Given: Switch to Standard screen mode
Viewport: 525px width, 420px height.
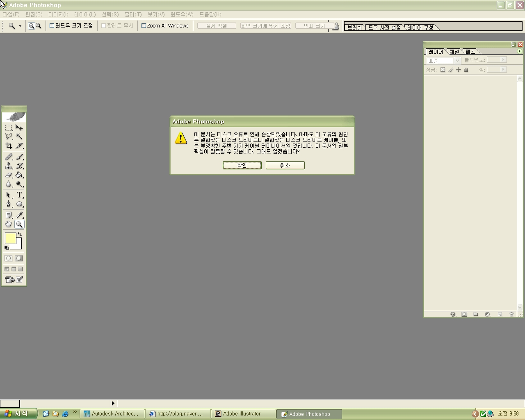Looking at the screenshot, I should (7, 269).
